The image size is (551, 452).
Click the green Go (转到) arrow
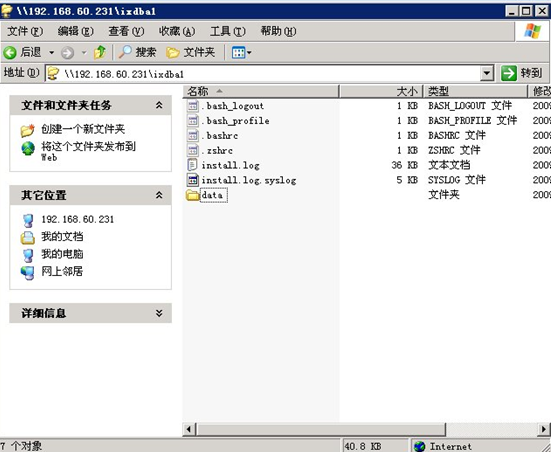pos(509,73)
